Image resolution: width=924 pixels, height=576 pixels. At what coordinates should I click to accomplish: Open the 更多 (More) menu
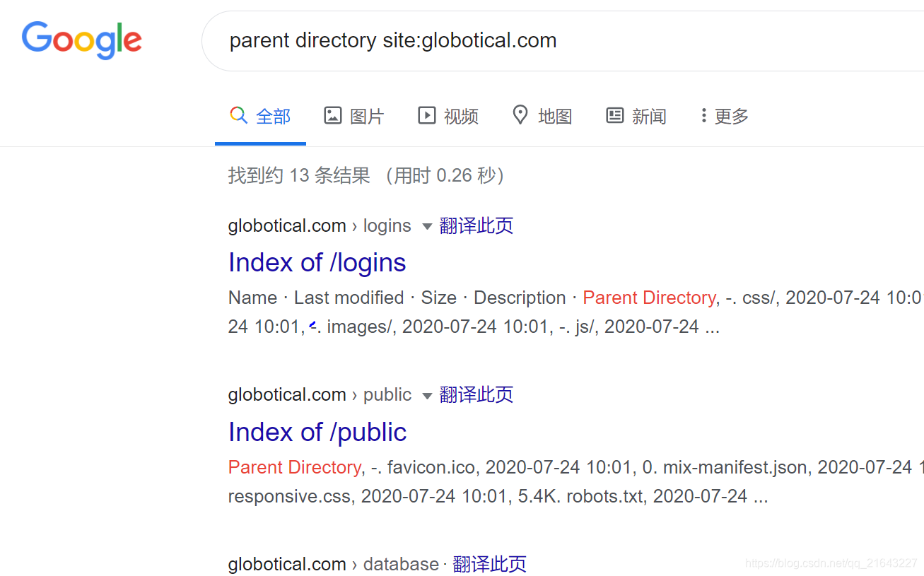(725, 117)
